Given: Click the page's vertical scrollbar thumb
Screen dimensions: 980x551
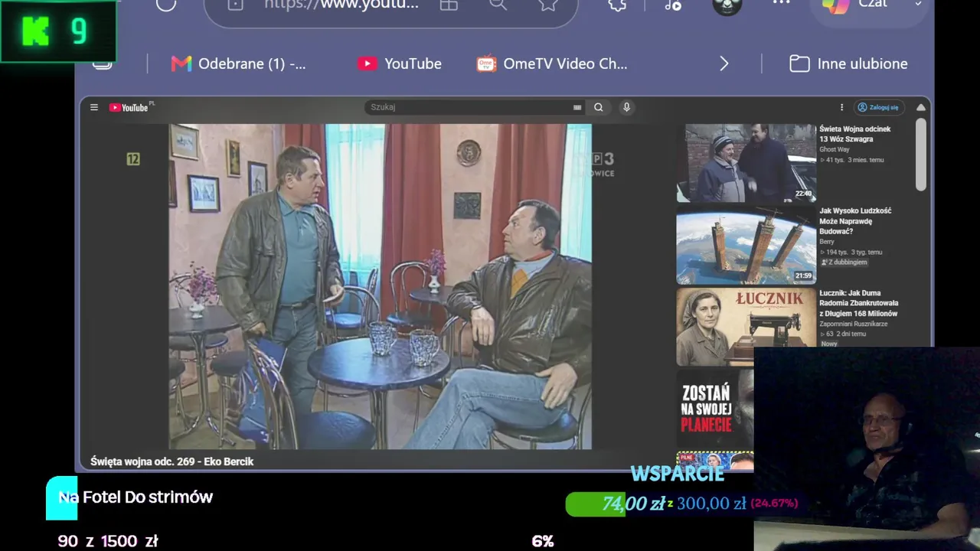Looking at the screenshot, I should click(921, 154).
